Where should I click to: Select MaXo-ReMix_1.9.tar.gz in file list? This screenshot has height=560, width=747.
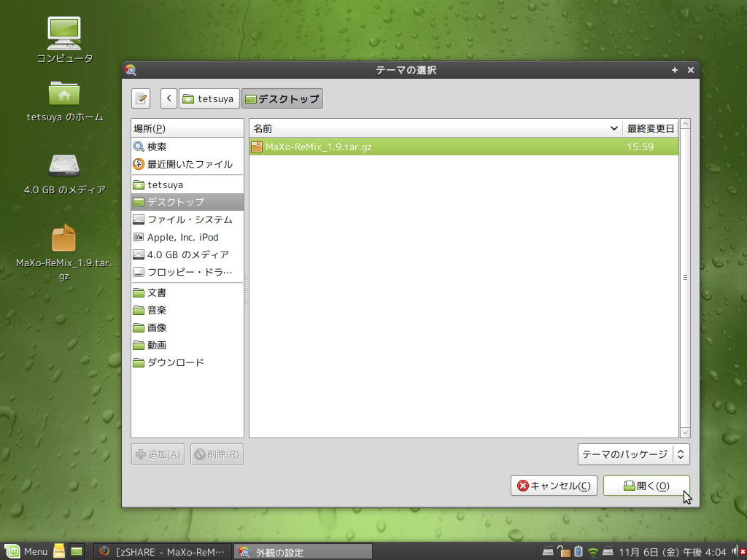[463, 147]
